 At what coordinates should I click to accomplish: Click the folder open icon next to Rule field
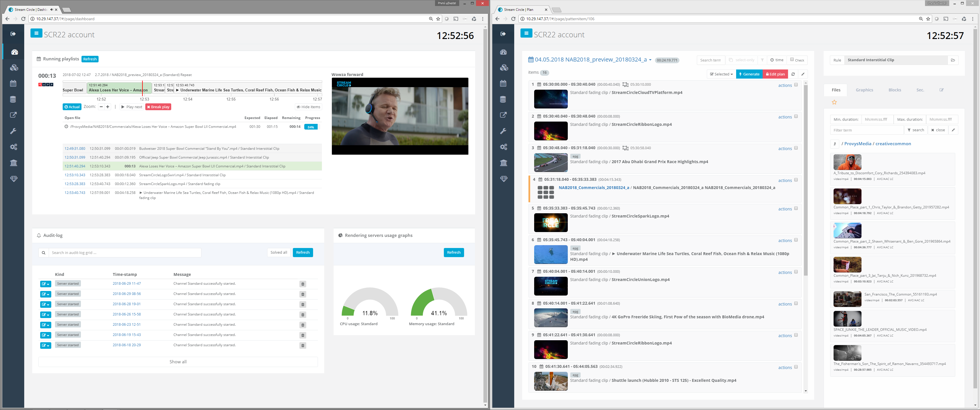(x=953, y=60)
